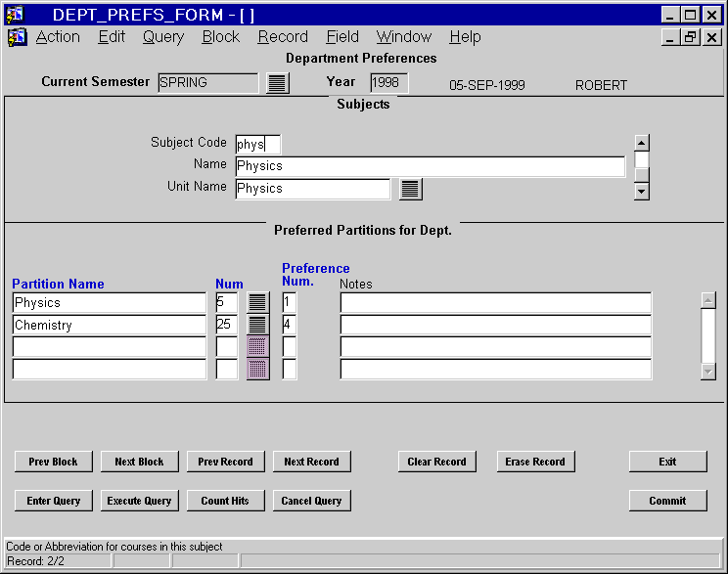Open list button in the Physics partition row

click(257, 302)
